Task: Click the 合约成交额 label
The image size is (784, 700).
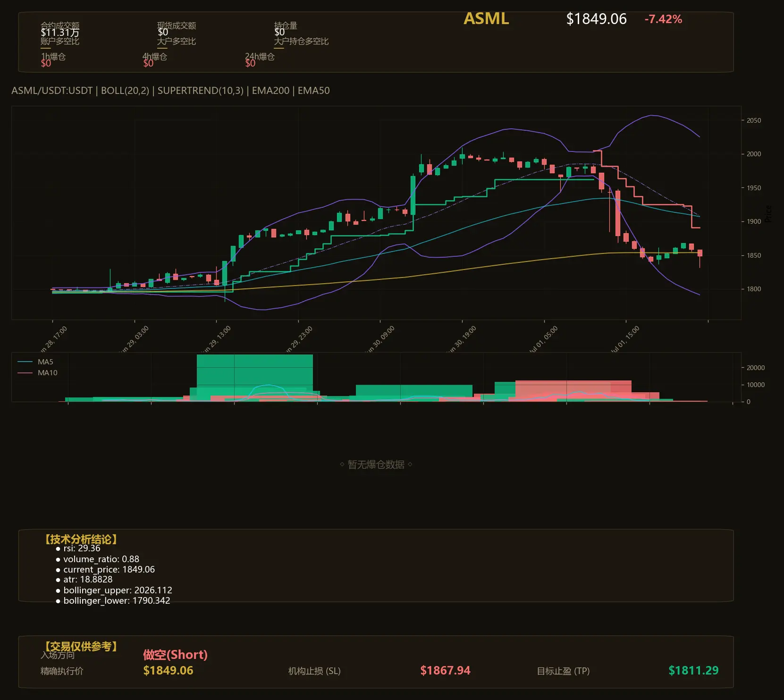Action: pyautogui.click(x=60, y=25)
